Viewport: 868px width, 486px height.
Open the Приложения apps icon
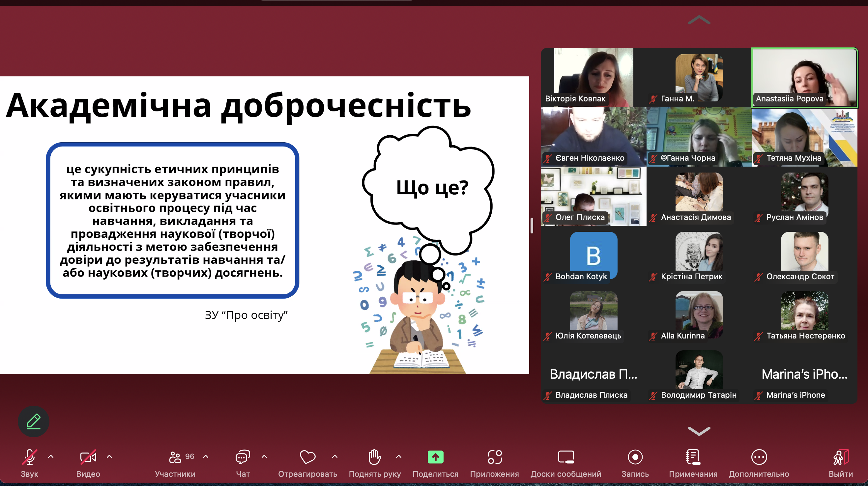(494, 457)
